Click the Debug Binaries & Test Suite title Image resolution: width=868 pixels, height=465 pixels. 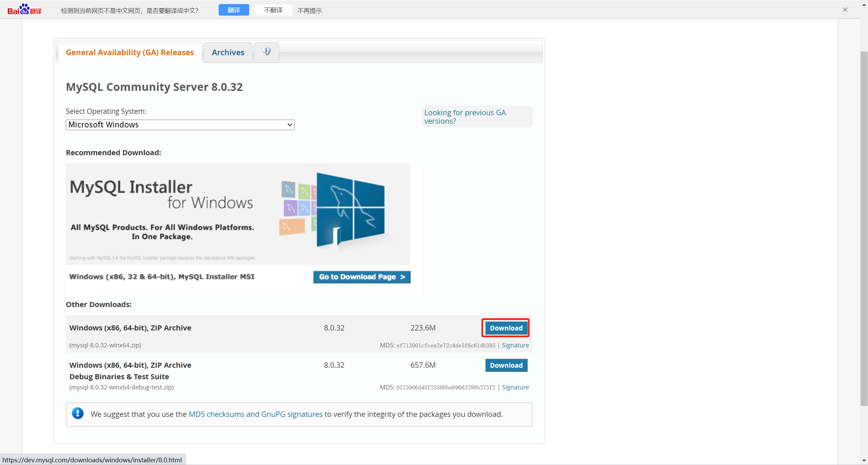(x=119, y=377)
